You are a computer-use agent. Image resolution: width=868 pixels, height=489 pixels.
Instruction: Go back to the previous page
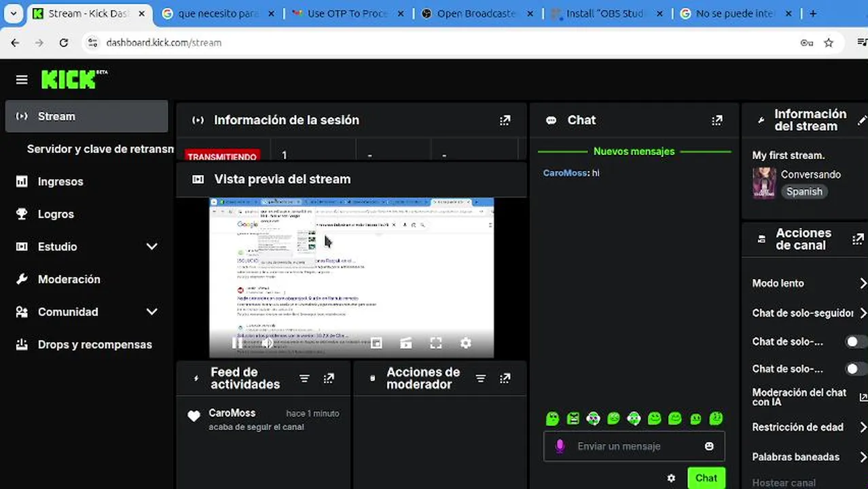[15, 43]
